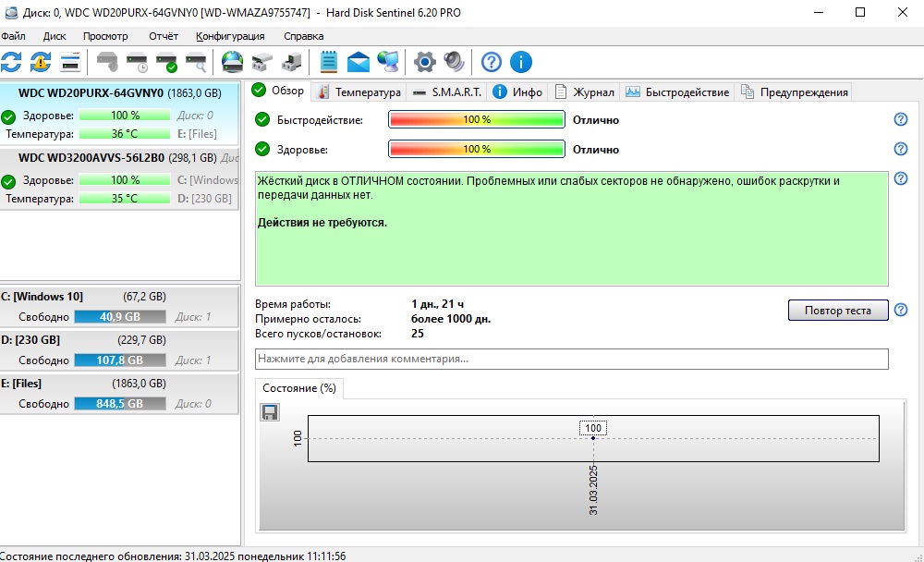This screenshot has width=924, height=562.
Task: Click the floppy save icon above chart
Action: pyautogui.click(x=270, y=412)
